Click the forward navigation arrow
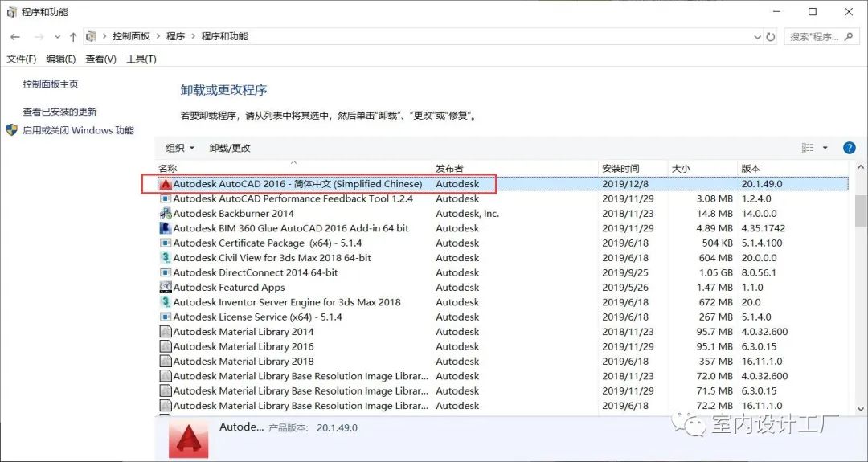The image size is (868, 462). pyautogui.click(x=39, y=37)
